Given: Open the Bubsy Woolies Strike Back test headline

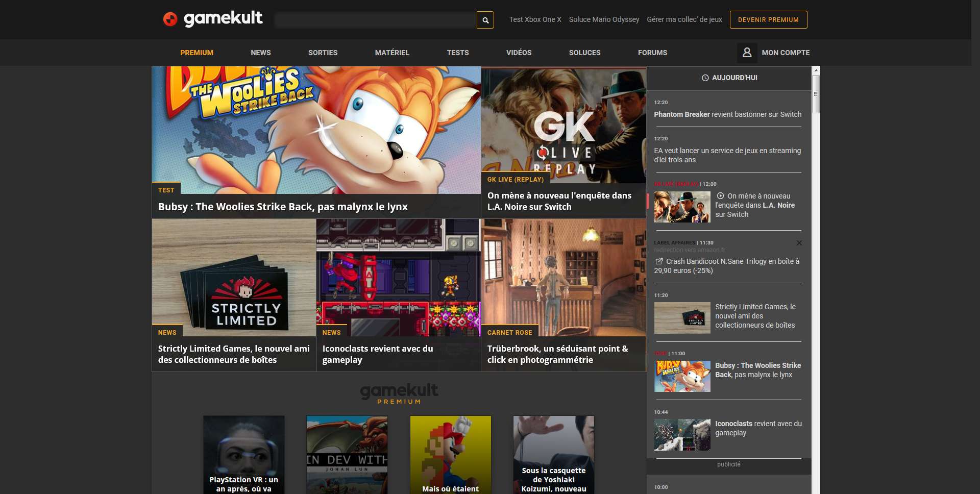Looking at the screenshot, I should pyautogui.click(x=283, y=207).
